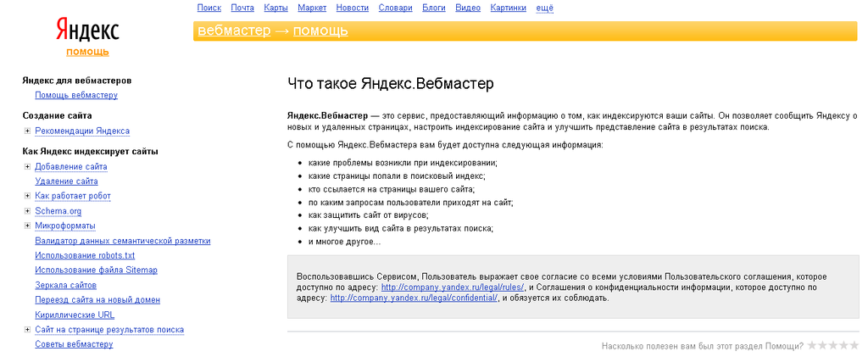
Task: Expand the Рекомендации Яндекса section
Action: pyautogui.click(x=27, y=131)
